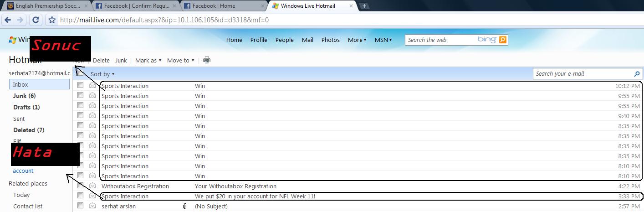Viewport: 644px width, 212px height.
Task: Open Profile in Windows Live navigation
Action: [x=259, y=40]
